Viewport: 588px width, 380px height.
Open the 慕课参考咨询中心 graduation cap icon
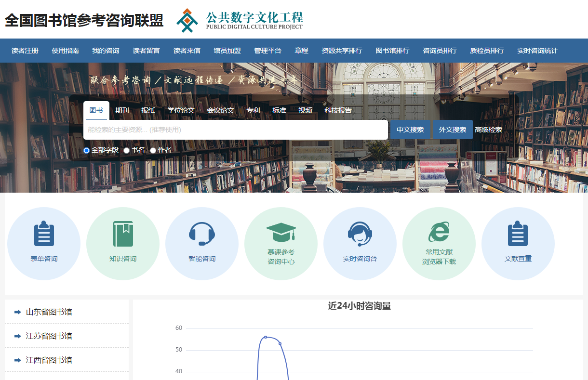click(281, 243)
